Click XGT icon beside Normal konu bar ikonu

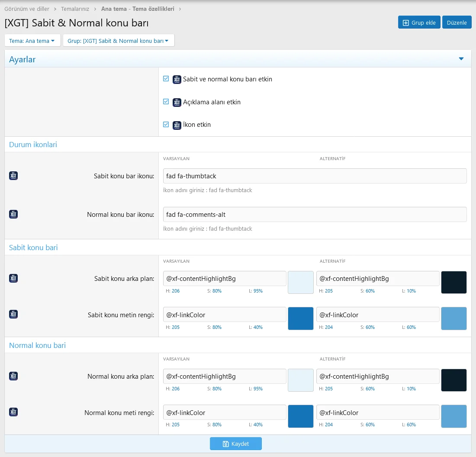(x=13, y=214)
